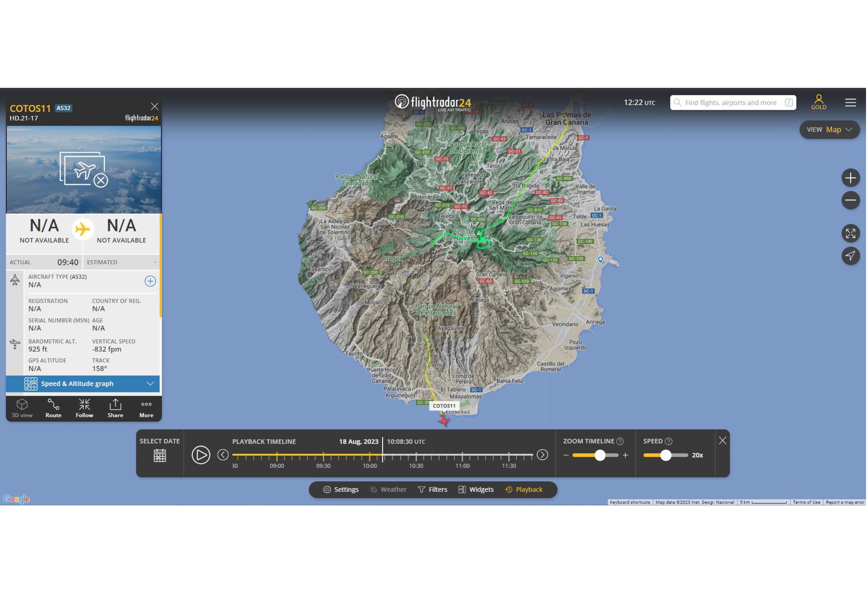This screenshot has width=868, height=614.
Task: Open the VIEW Map dropdown
Action: point(829,130)
